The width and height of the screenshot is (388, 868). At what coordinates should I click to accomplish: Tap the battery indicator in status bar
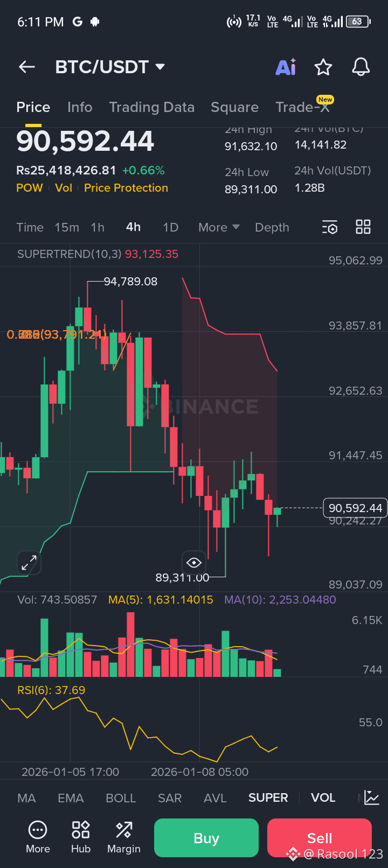coord(358,22)
